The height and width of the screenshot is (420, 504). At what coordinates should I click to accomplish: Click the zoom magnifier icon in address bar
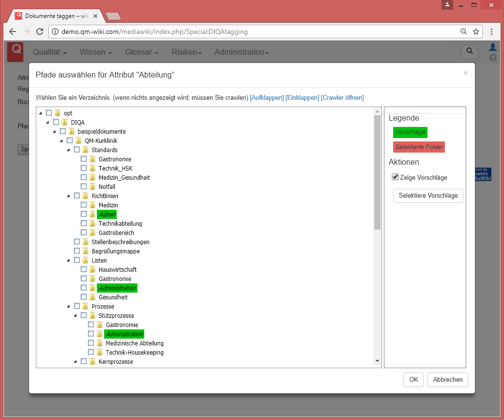(x=464, y=32)
